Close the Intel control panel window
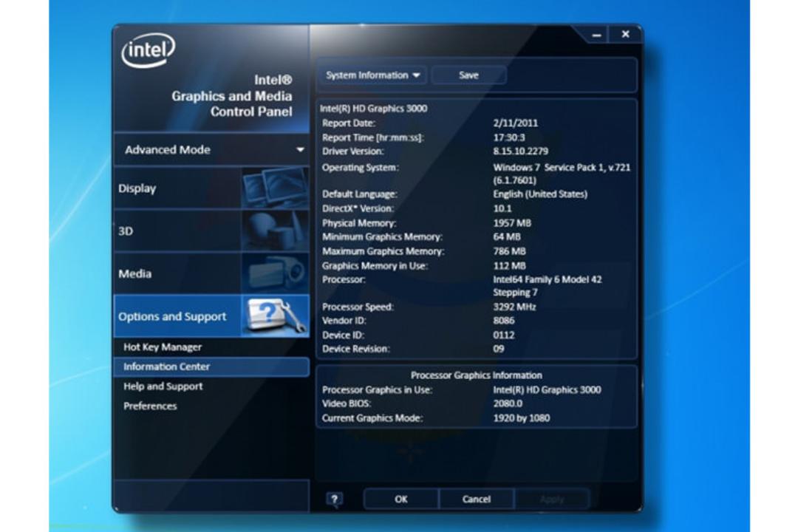This screenshot has height=532, width=798. [626, 34]
